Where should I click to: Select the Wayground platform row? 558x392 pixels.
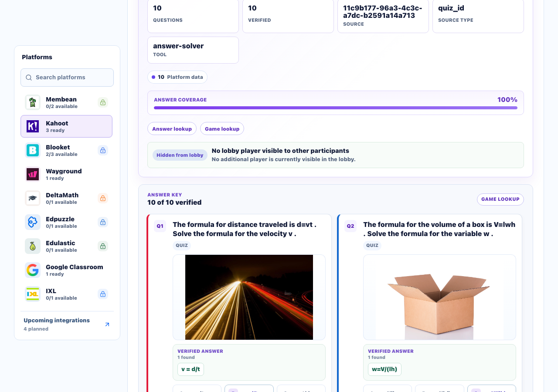pyautogui.click(x=66, y=174)
